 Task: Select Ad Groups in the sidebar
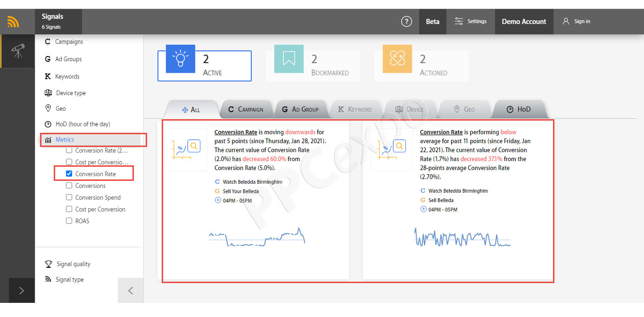pos(68,59)
